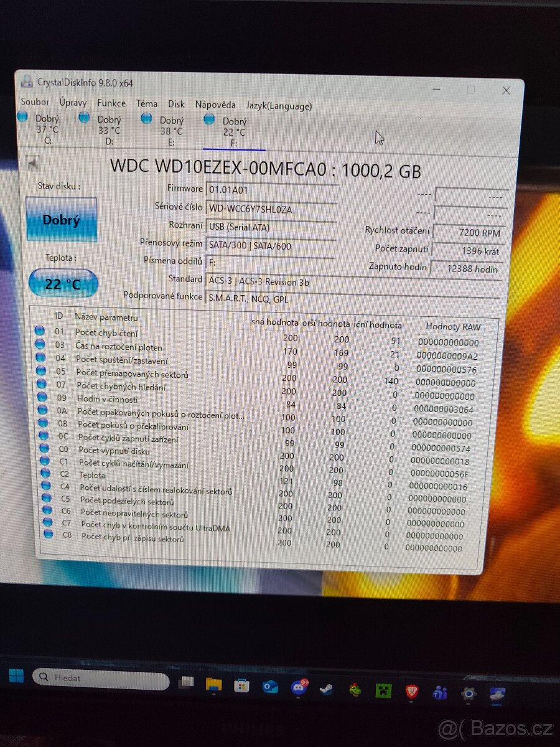Image resolution: width=560 pixels, height=747 pixels.
Task: Open the Funkce menu
Action: pos(111,102)
